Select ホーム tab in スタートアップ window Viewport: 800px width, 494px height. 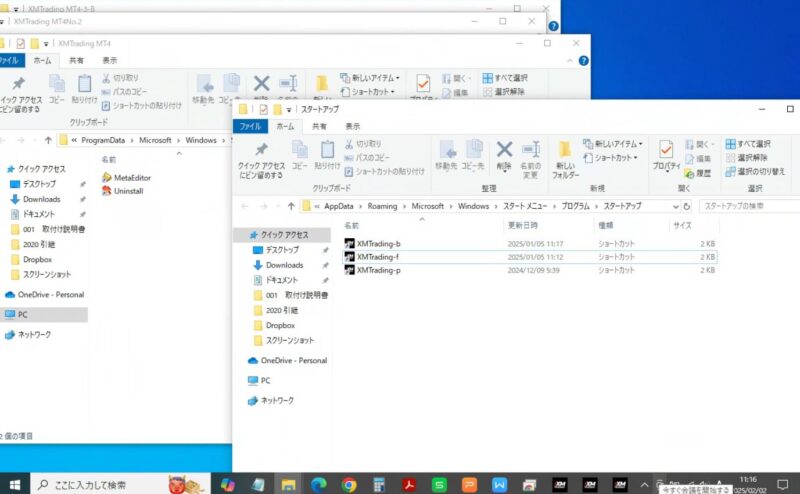285,126
